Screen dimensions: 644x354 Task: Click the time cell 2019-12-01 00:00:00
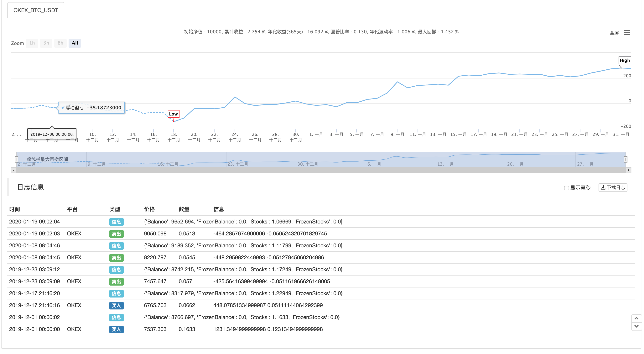coord(34,329)
